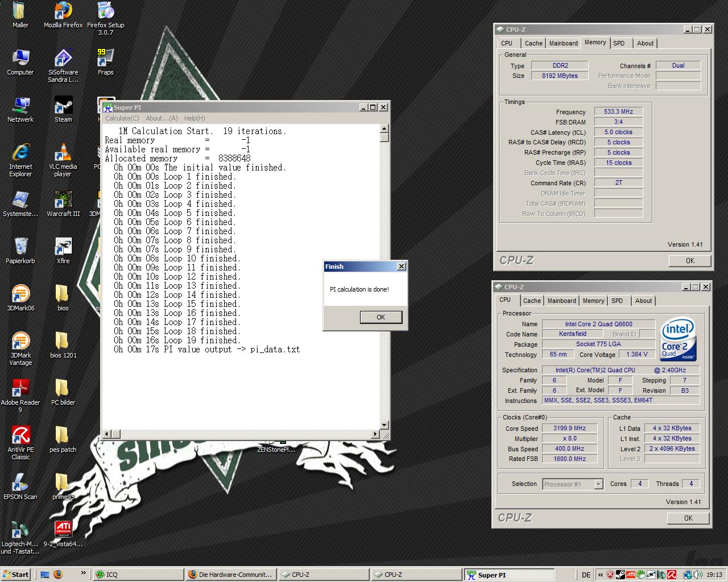Click the volume speaker tray icon
The image size is (728, 582).
coord(697,575)
